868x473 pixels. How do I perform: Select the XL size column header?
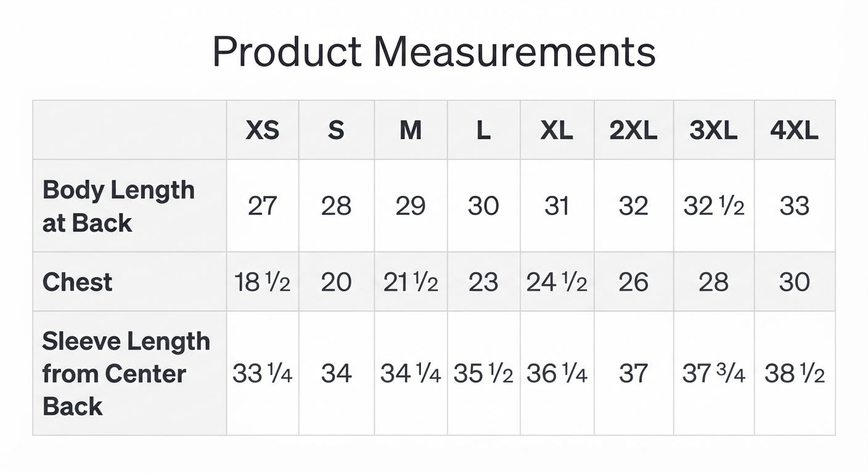point(557,130)
